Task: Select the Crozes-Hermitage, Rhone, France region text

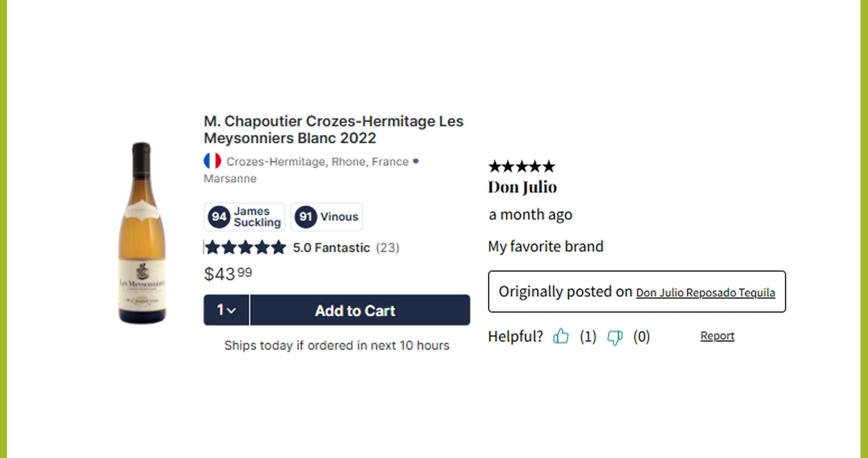Action: click(317, 162)
